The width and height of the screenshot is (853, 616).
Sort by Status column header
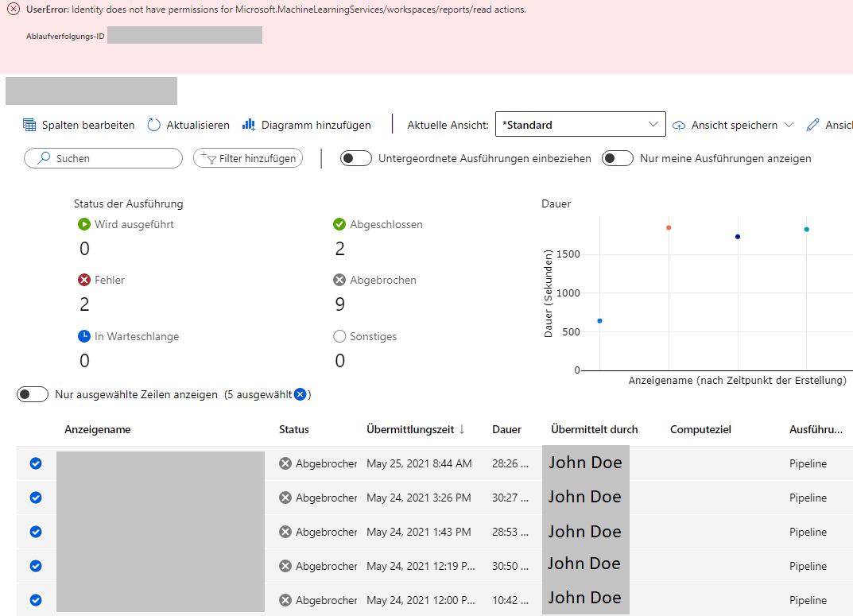click(x=294, y=429)
